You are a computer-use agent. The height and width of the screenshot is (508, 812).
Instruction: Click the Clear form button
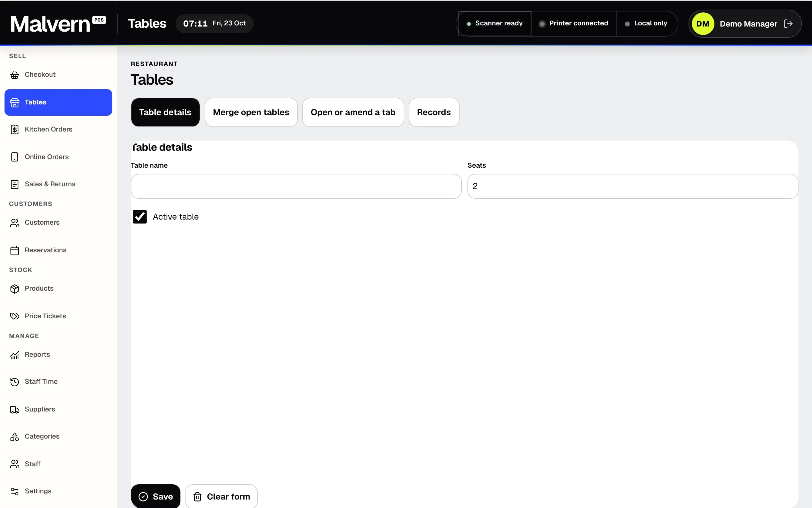221,496
